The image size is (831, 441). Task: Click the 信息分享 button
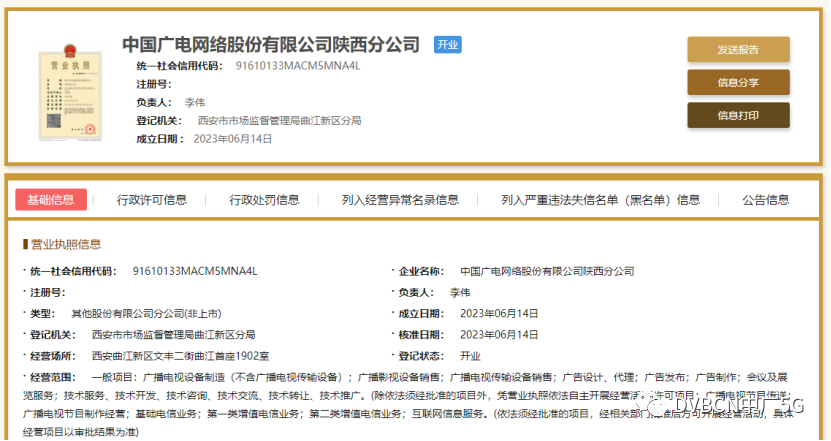point(738,82)
